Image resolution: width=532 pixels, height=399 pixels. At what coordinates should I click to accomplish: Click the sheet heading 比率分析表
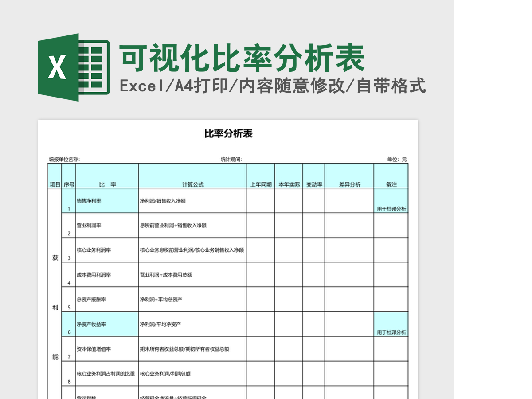[228, 133]
